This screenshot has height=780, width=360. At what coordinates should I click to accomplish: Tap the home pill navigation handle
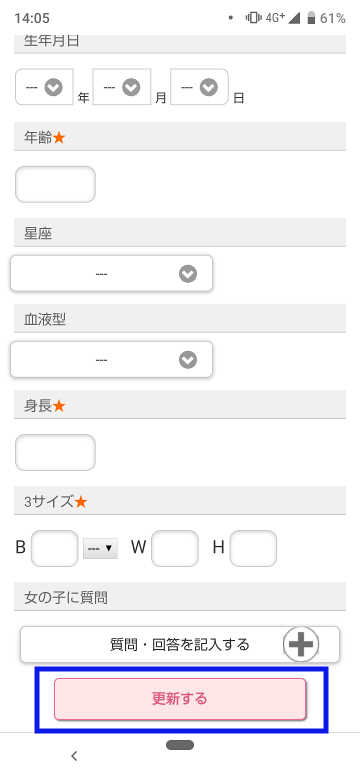pyautogui.click(x=180, y=745)
